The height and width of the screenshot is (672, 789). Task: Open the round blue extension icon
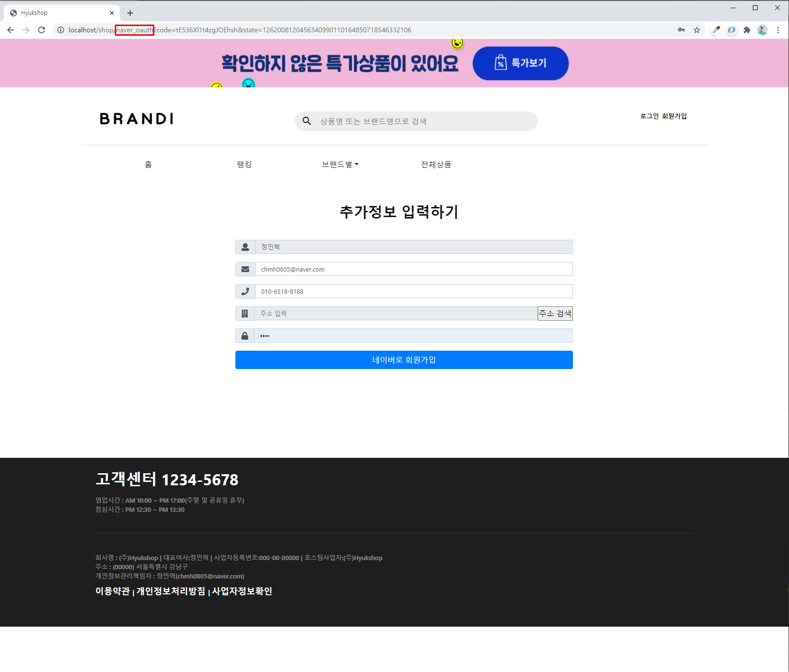[x=732, y=30]
